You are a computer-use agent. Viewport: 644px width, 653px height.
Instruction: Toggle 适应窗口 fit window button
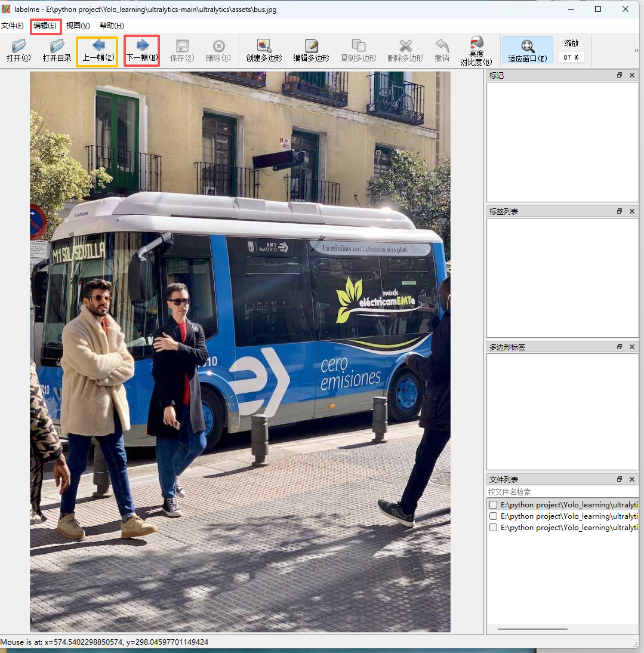[528, 50]
